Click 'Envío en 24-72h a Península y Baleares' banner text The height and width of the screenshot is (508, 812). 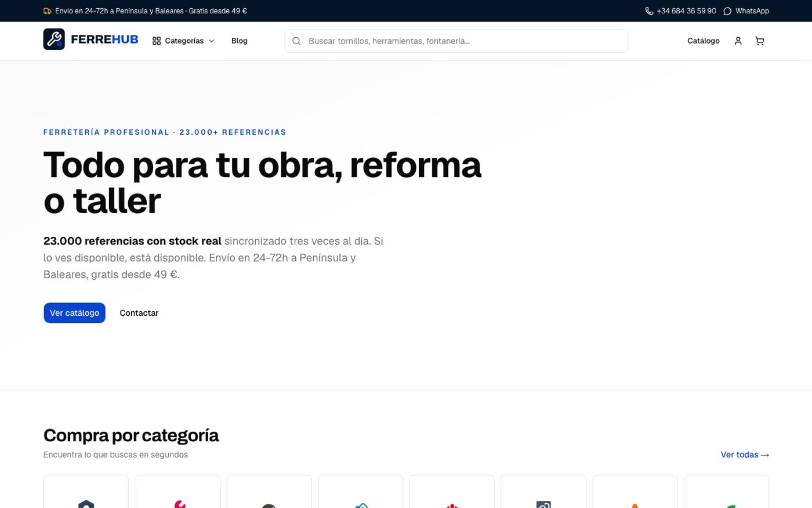click(151, 11)
